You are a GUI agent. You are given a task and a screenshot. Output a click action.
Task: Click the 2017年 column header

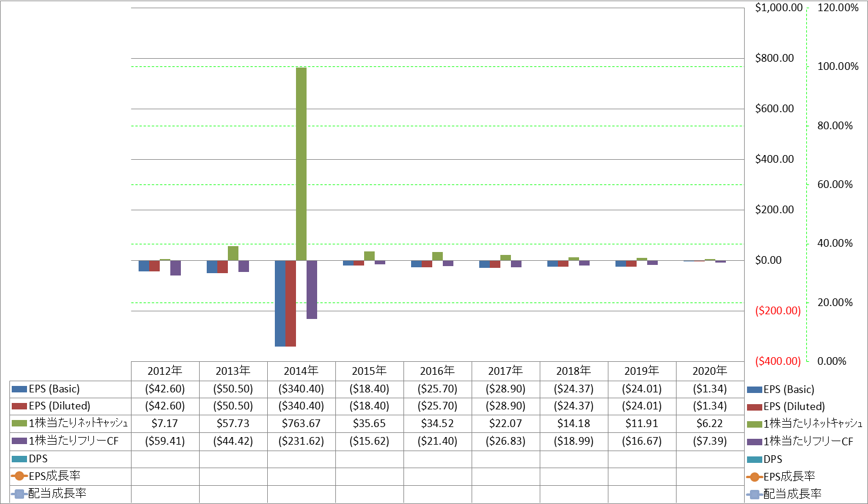(506, 371)
